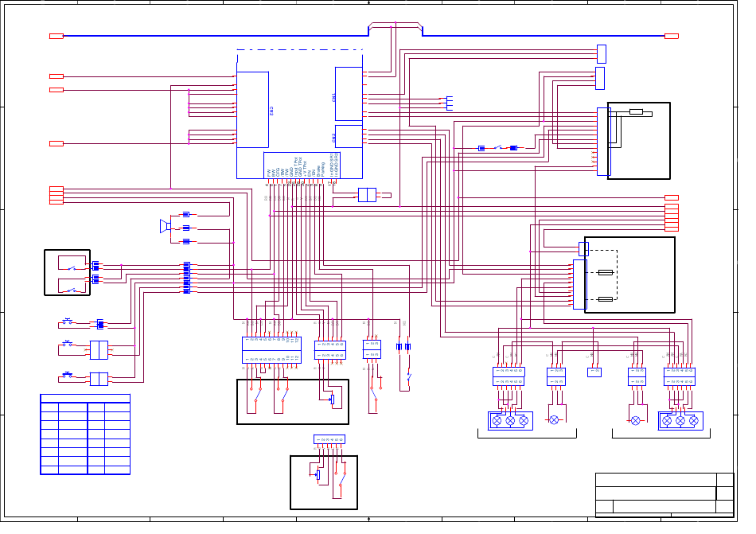Select the 8-pin vertical connector right of the left black box
The image size is (756, 534).
(x=186, y=278)
